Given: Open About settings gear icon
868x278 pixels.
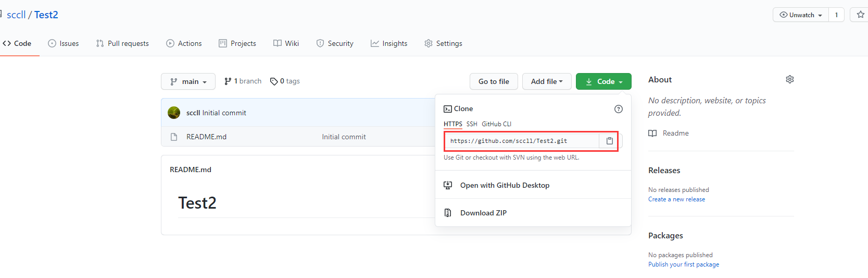Looking at the screenshot, I should click(789, 79).
